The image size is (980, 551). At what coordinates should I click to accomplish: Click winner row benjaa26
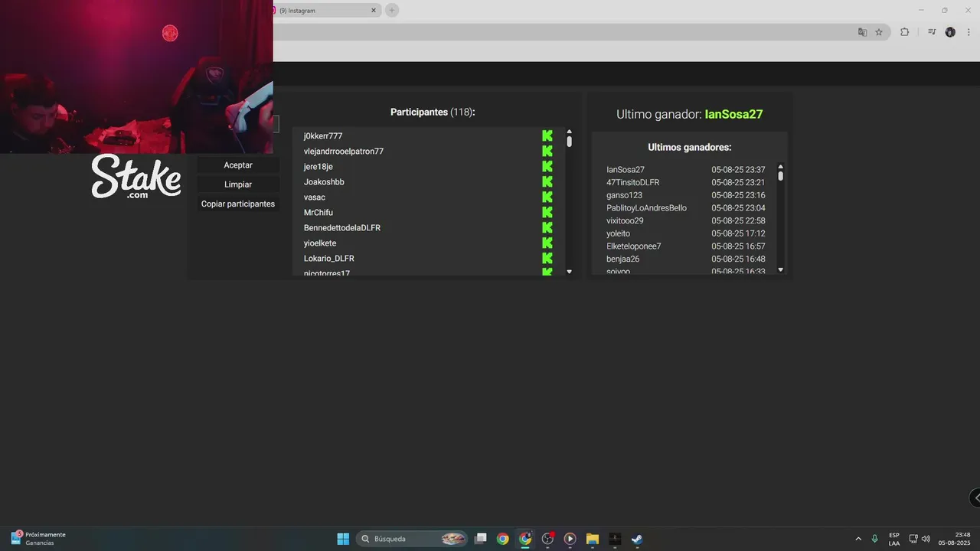tap(685, 259)
